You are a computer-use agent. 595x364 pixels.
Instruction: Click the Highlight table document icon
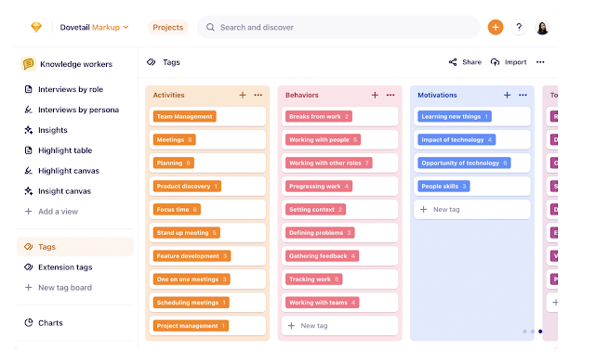point(29,150)
